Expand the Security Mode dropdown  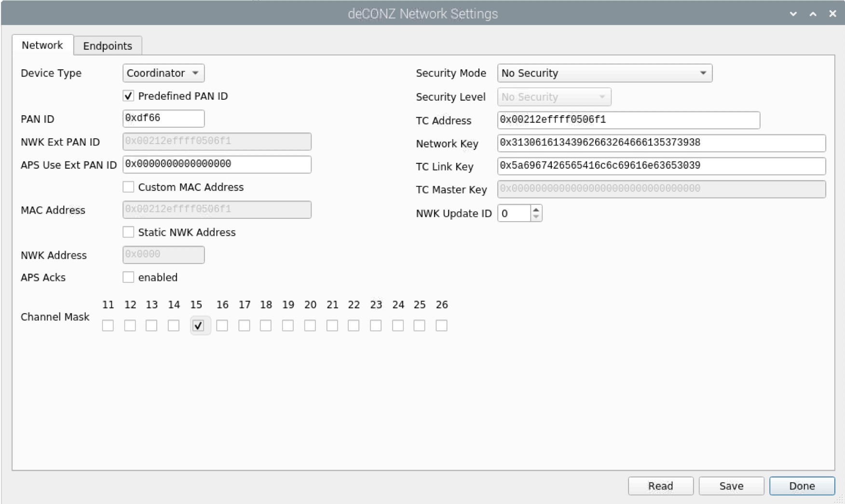pos(604,73)
